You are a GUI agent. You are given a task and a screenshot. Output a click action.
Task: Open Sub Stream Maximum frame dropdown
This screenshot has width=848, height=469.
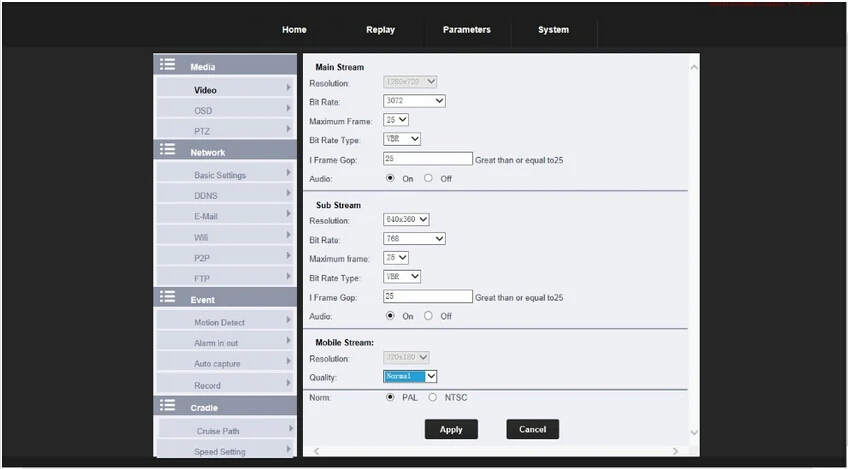396,257
